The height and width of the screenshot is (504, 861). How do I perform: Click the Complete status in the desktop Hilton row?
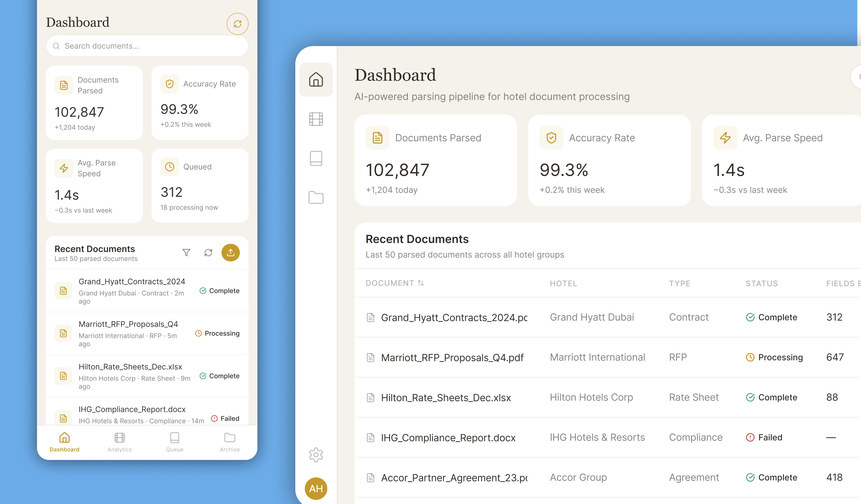click(x=772, y=398)
